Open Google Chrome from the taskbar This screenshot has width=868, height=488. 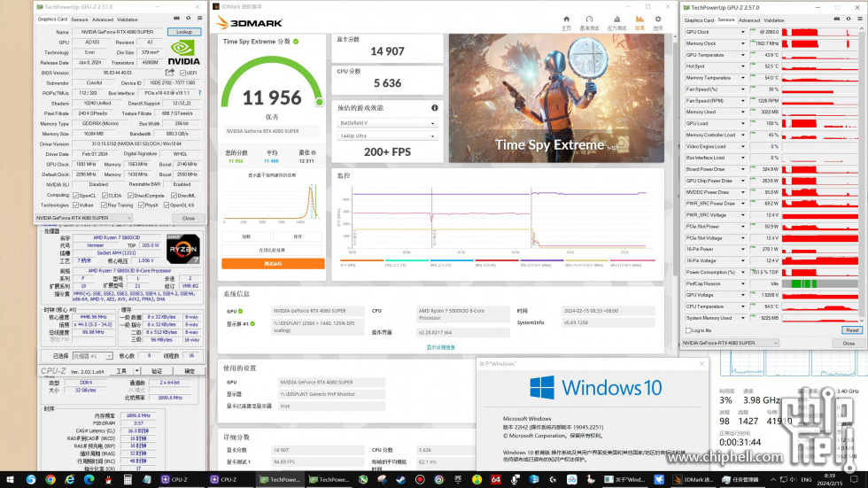[x=50, y=479]
